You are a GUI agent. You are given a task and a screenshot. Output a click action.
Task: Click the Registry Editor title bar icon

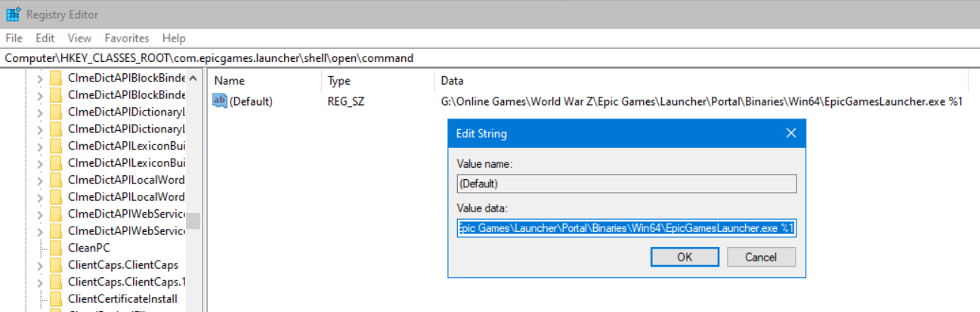point(13,14)
